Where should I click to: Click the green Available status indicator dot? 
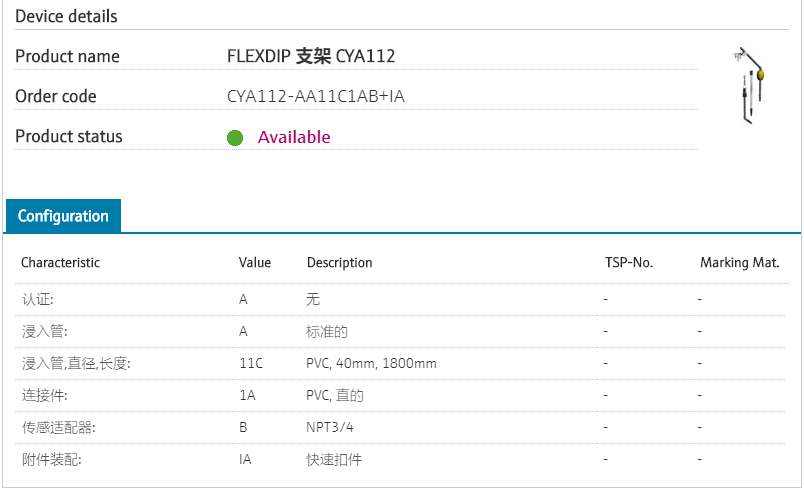click(x=235, y=138)
